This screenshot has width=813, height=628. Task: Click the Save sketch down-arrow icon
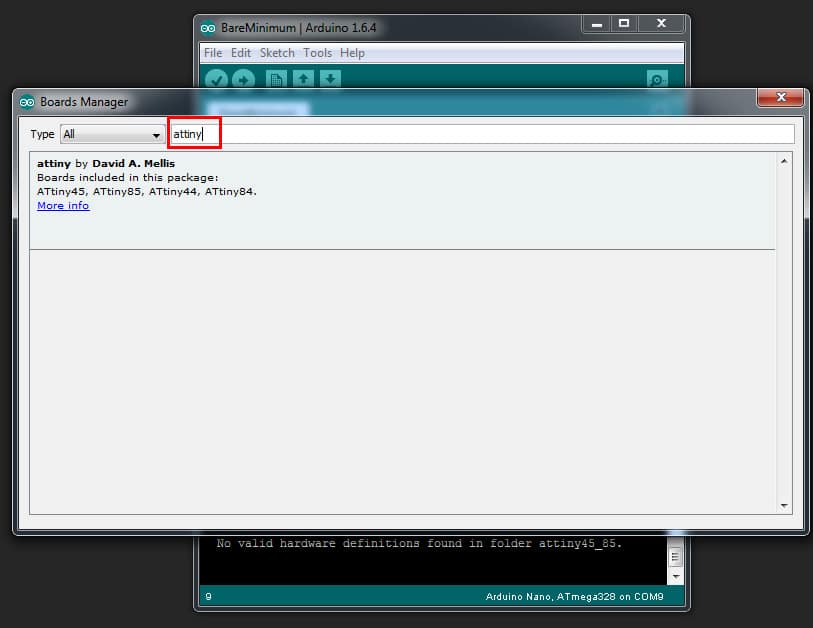(330, 79)
